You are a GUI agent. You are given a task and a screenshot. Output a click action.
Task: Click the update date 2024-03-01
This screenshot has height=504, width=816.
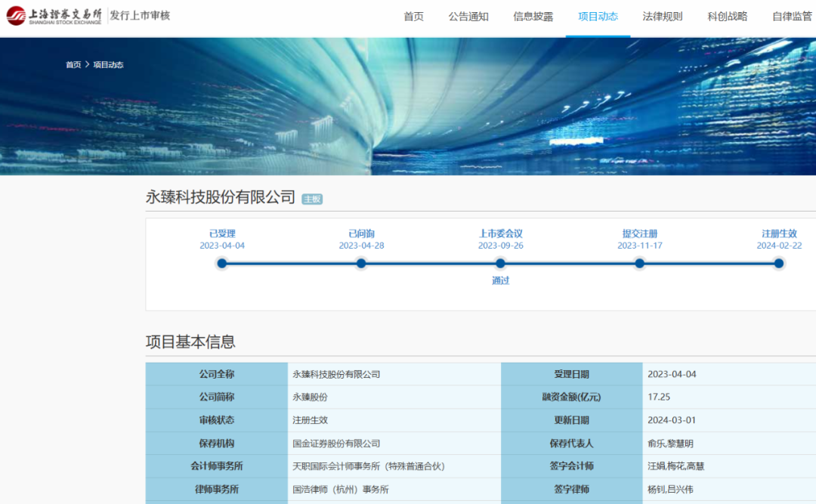tap(729, 420)
